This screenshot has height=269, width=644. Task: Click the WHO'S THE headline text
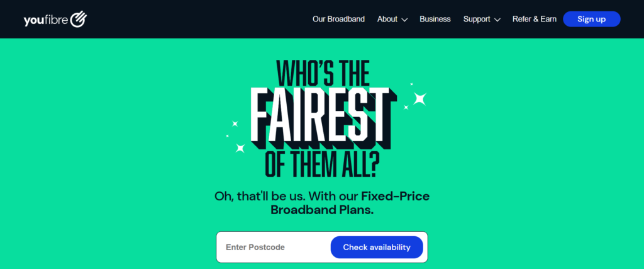click(x=323, y=71)
